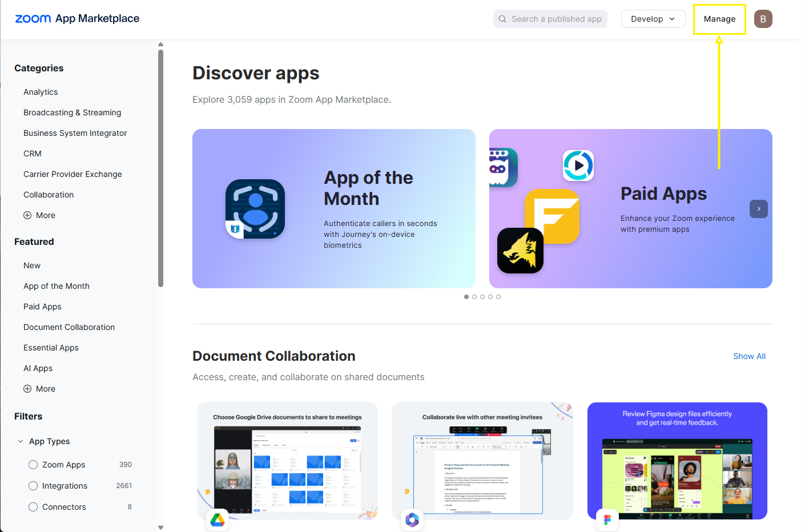Click Show All for Document Collaboration
The width and height of the screenshot is (801, 532).
749,356
